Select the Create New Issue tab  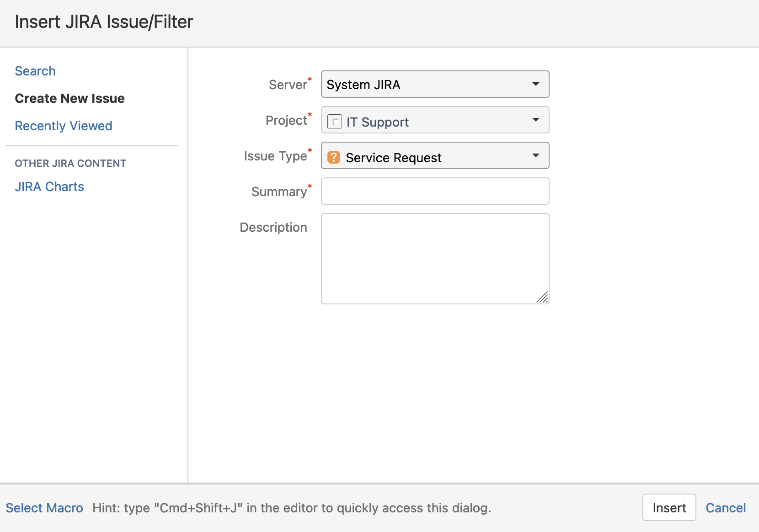69,98
